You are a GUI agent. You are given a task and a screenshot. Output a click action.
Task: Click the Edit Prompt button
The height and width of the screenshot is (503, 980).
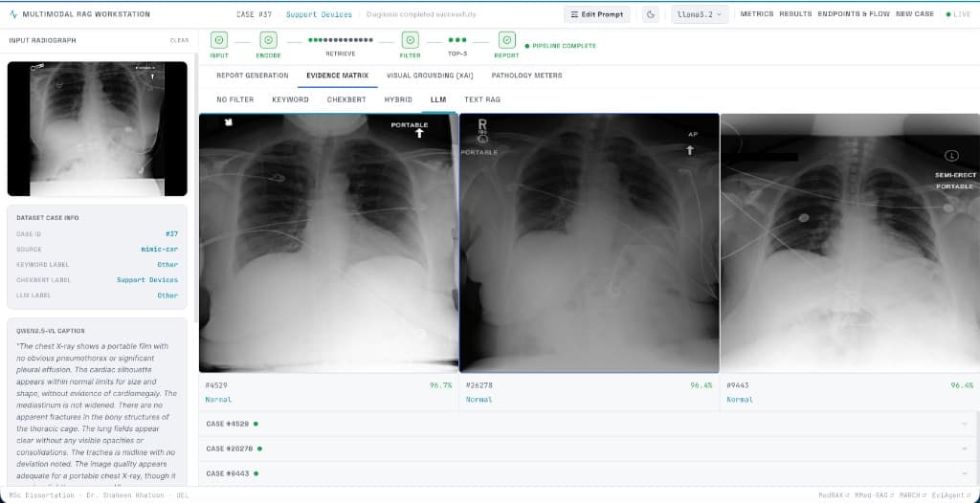[596, 13]
